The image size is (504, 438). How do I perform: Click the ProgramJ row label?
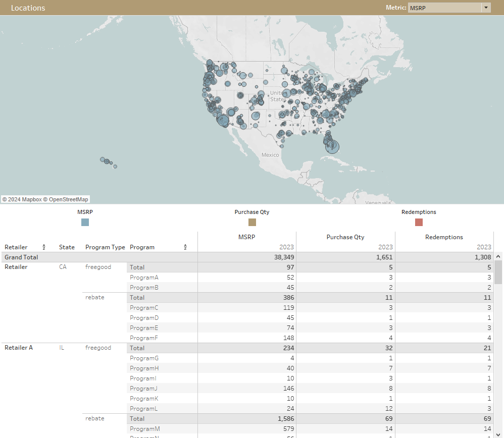(144, 389)
